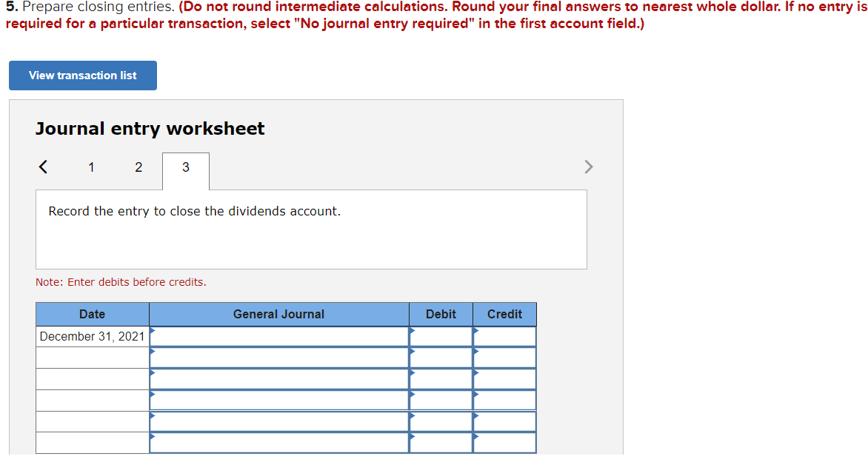This screenshot has height=459, width=868.
Task: Click the right navigation chevron
Action: tap(589, 167)
